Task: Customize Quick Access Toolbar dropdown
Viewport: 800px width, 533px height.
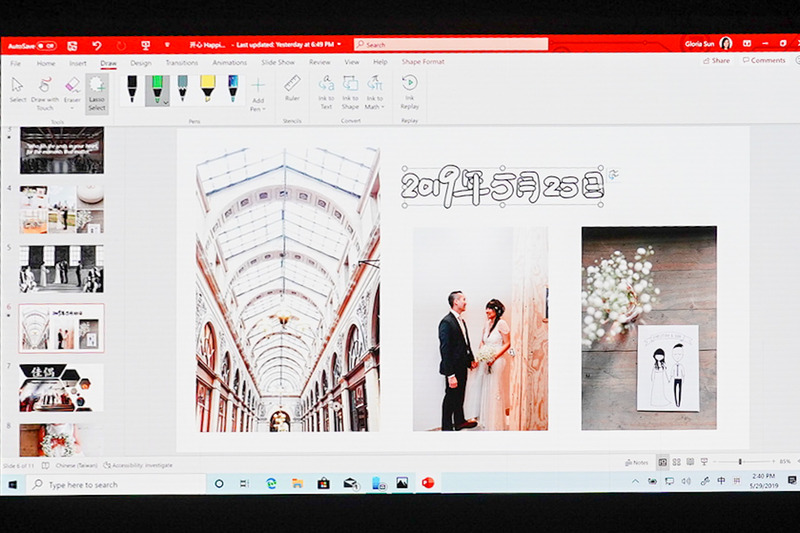Action: coord(167,45)
